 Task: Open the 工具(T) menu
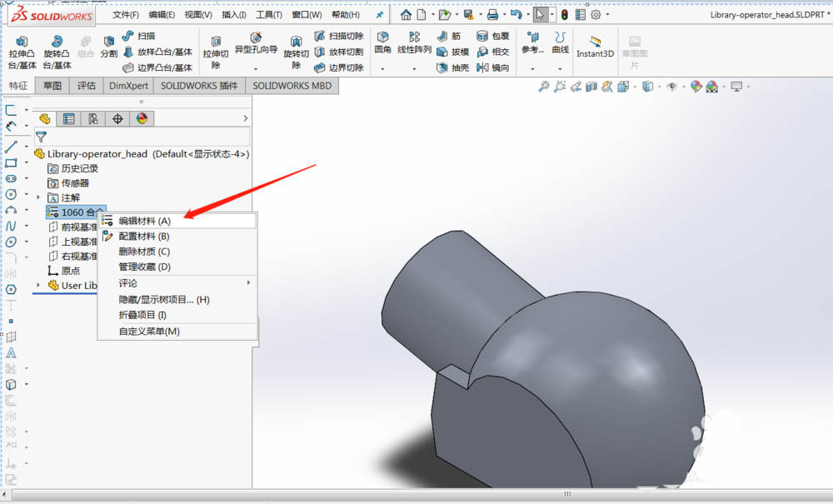coord(269,15)
